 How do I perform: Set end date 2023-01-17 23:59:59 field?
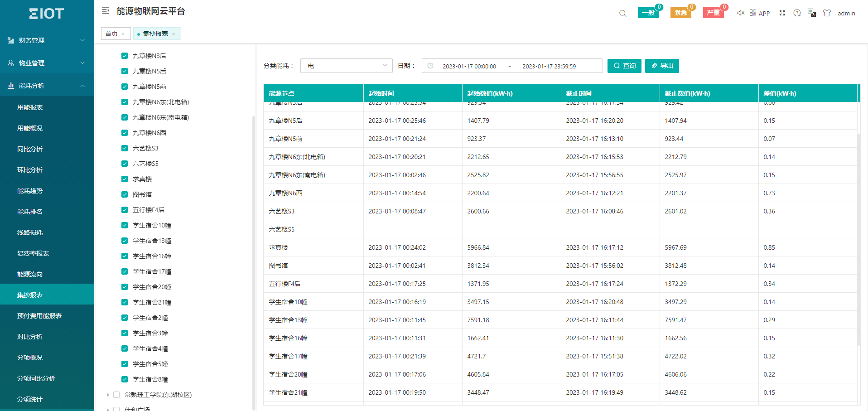click(x=549, y=66)
